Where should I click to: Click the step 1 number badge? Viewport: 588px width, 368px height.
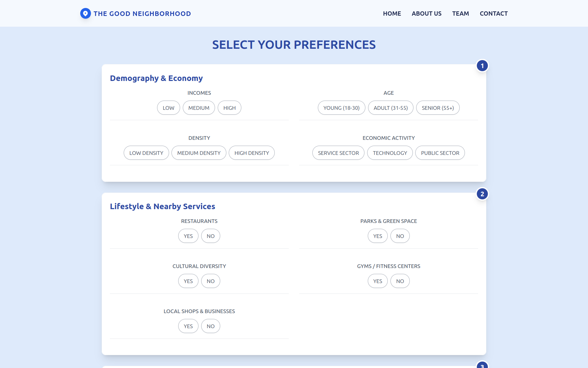(x=482, y=66)
